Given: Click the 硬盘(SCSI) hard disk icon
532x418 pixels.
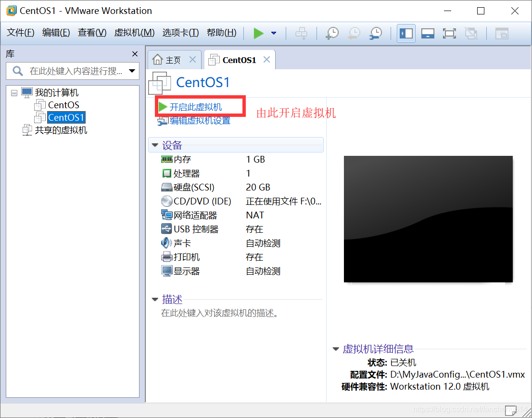Looking at the screenshot, I should point(166,187).
